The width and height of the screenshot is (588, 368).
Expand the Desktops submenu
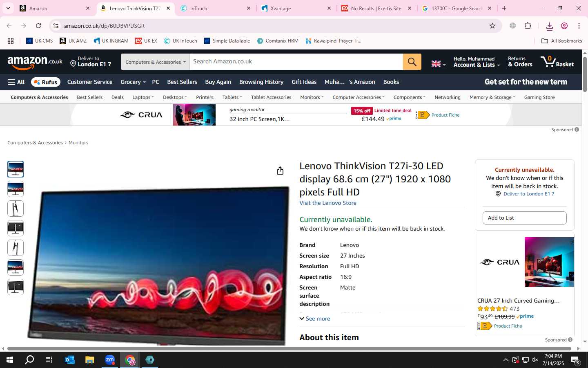175,97
